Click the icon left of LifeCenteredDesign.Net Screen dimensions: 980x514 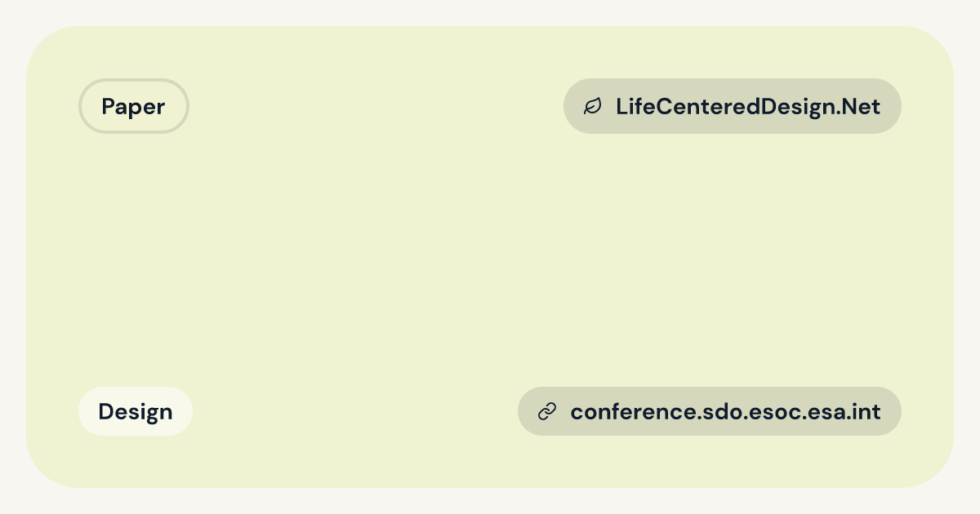[x=592, y=106]
